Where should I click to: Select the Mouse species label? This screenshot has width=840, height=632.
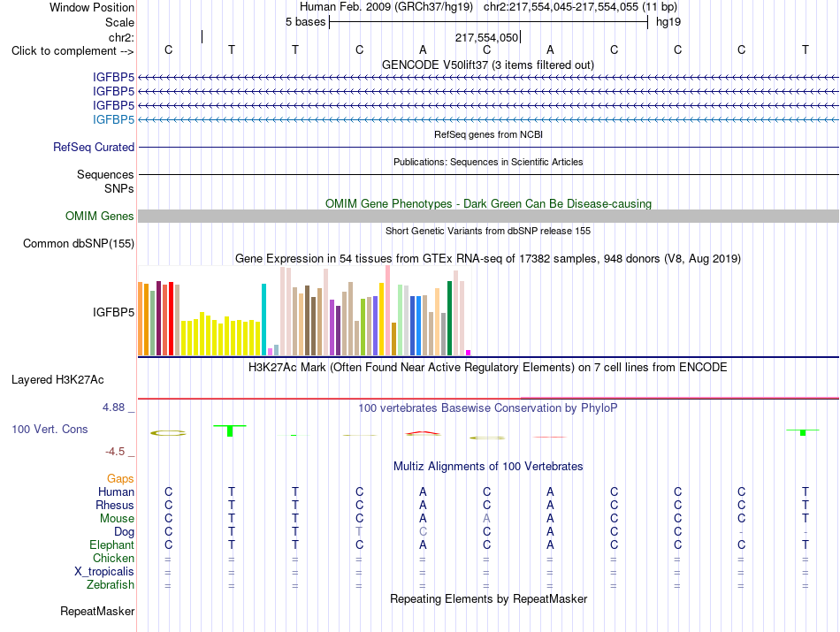tap(117, 519)
